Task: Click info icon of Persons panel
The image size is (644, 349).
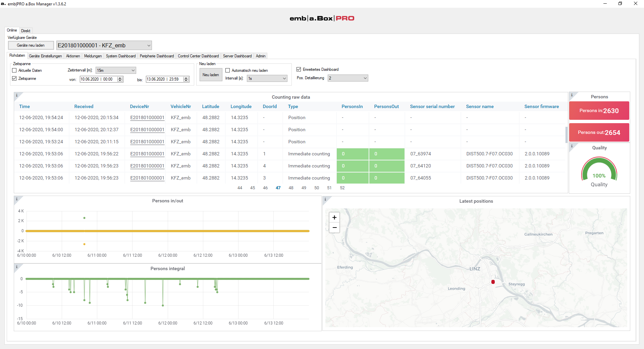Action: click(x=572, y=95)
